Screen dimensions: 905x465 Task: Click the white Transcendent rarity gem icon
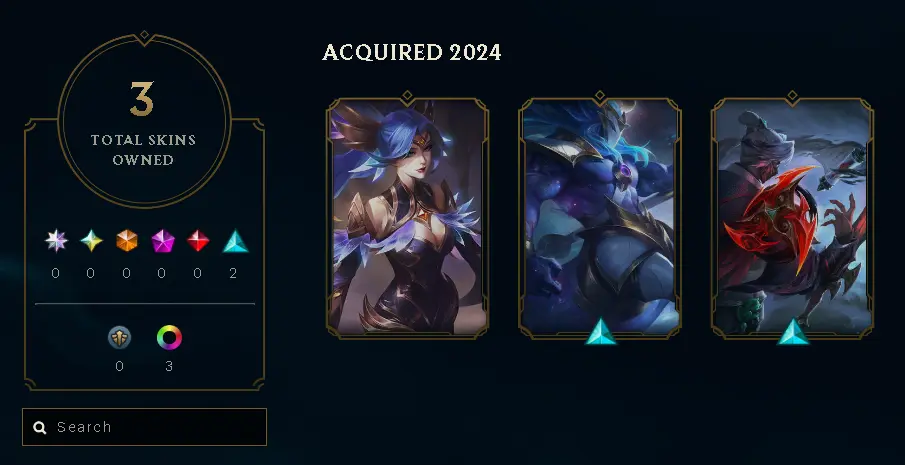[x=56, y=241]
